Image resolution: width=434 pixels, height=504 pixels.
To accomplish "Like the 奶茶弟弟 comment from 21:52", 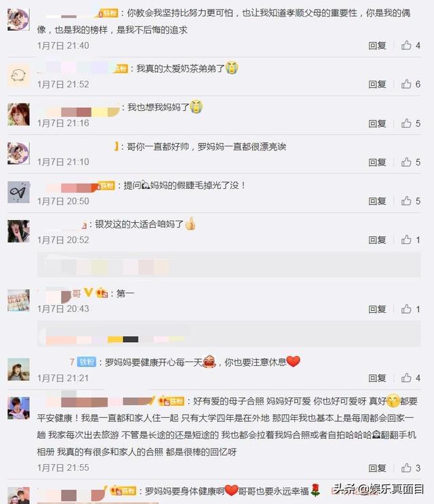I will click(410, 84).
